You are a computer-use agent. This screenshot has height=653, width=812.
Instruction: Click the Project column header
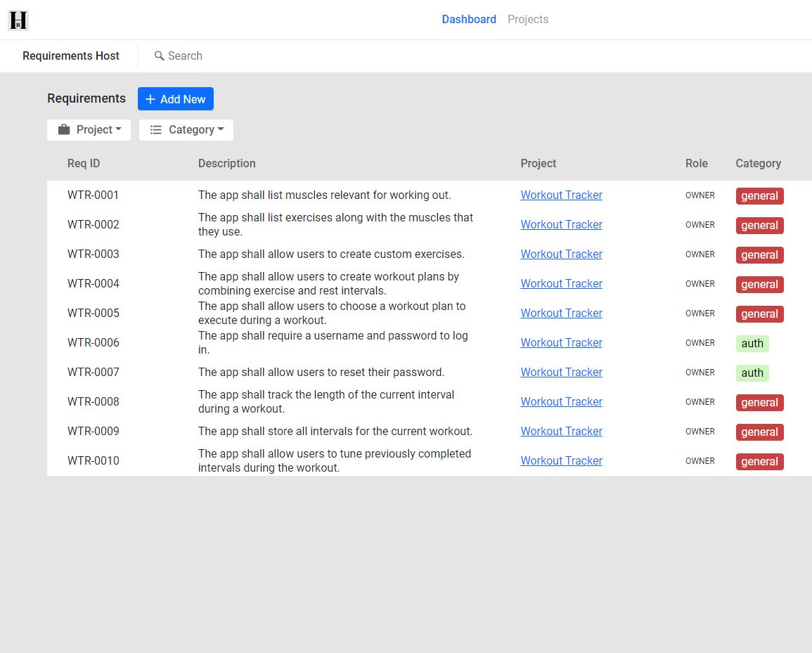pyautogui.click(x=538, y=163)
